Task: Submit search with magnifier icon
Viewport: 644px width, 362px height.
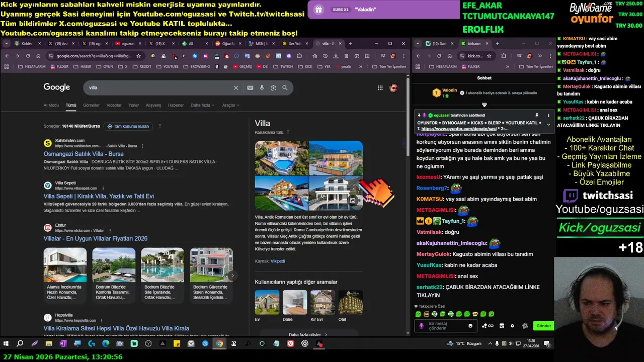Action: [285, 87]
